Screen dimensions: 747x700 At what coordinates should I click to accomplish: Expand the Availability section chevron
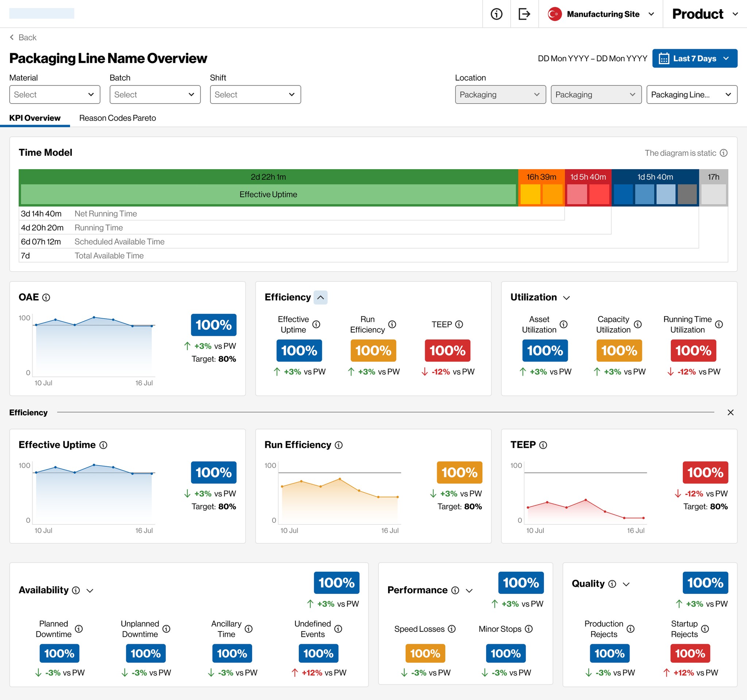tap(90, 591)
